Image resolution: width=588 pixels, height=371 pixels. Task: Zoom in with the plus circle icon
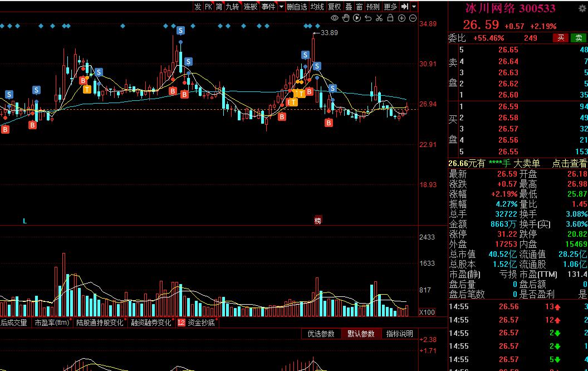coord(401,18)
